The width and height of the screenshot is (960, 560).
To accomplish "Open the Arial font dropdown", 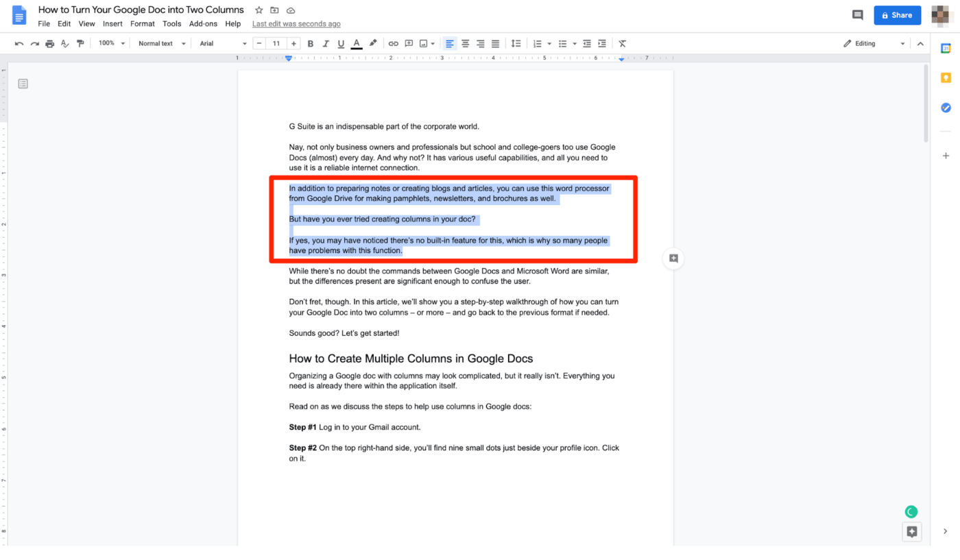I will 223,43.
